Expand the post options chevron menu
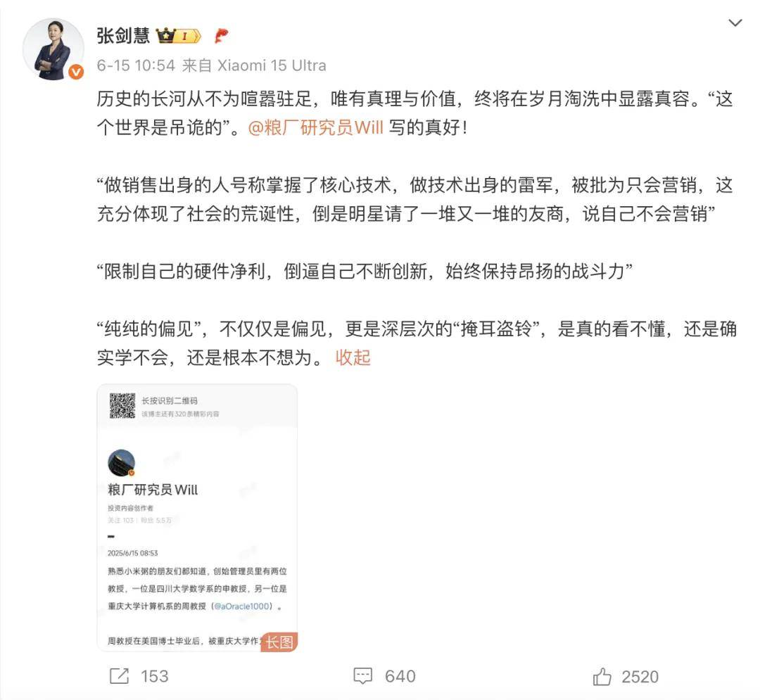Viewport: 760px width, 700px height. click(x=735, y=23)
